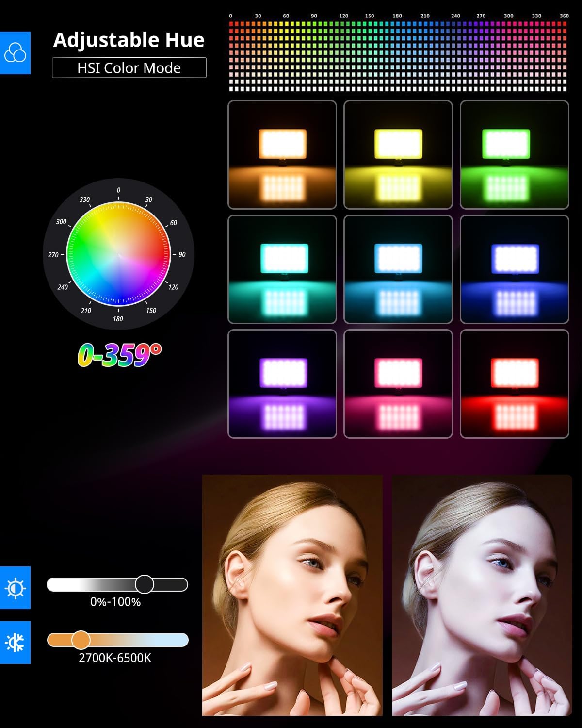This screenshot has width=582, height=728.
Task: Toggle the HSI Color Mode label
Action: click(x=129, y=68)
